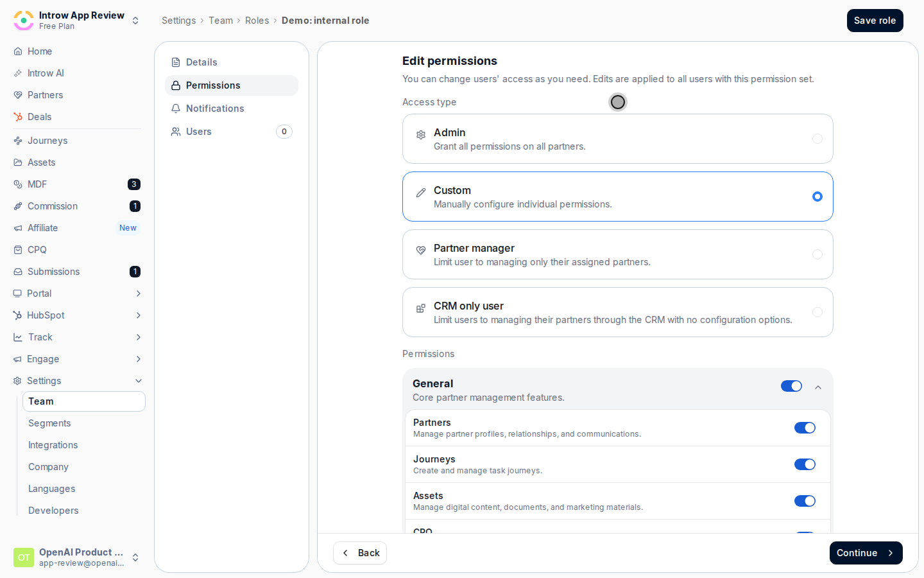Click the Submissions inbox icon

18,272
